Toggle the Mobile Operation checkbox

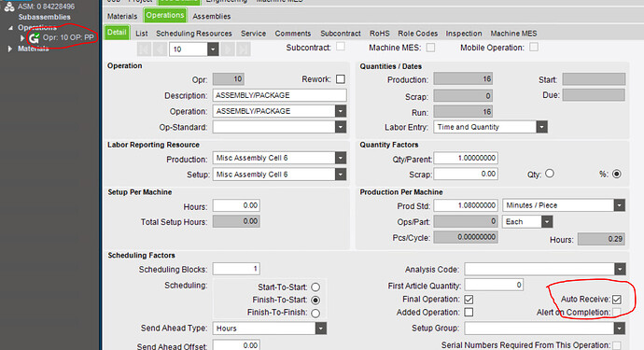(x=534, y=48)
